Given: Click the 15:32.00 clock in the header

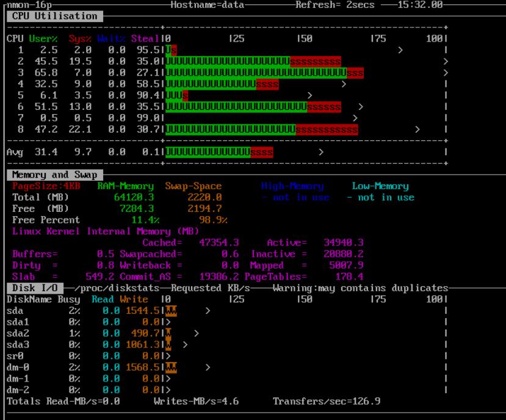Looking at the screenshot, I should click(420, 5).
